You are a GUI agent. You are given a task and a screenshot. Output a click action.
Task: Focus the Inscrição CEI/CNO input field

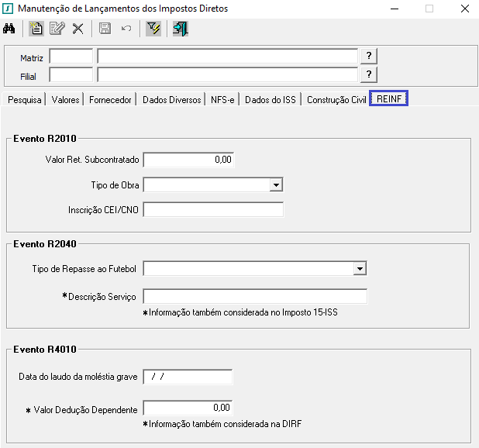[213, 210]
